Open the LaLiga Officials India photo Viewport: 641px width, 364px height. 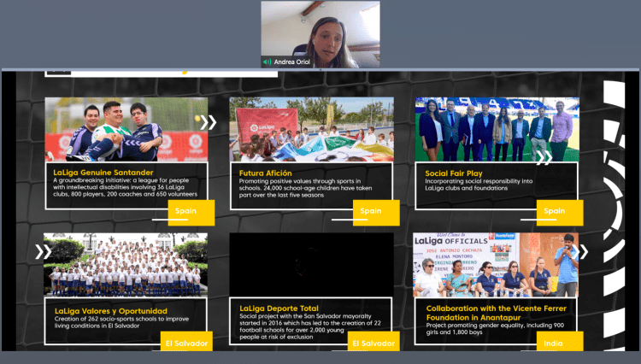click(496, 265)
